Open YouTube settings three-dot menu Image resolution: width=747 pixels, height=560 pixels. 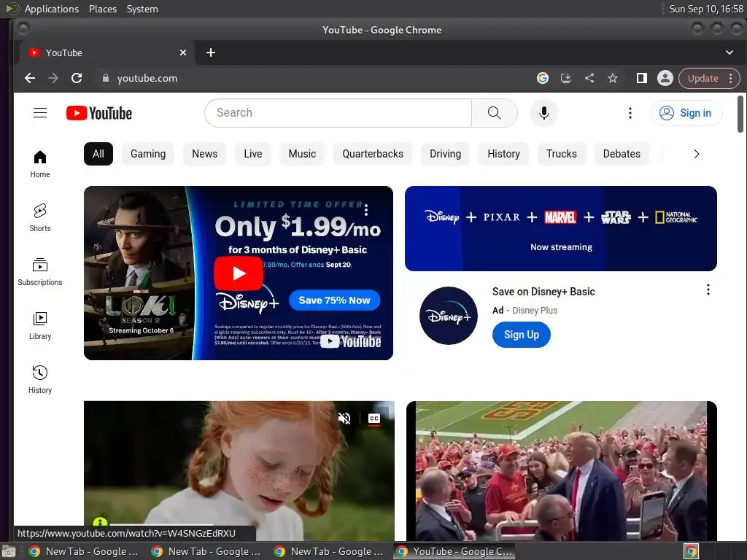630,113
